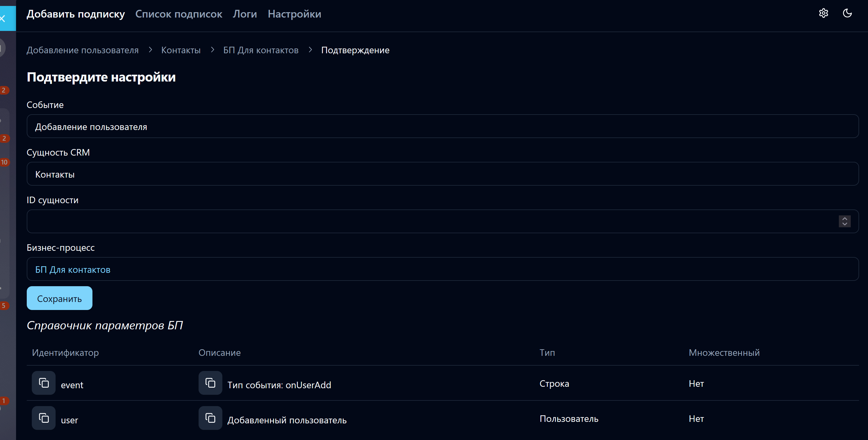
Task: Open the Настройки tab
Action: click(294, 14)
